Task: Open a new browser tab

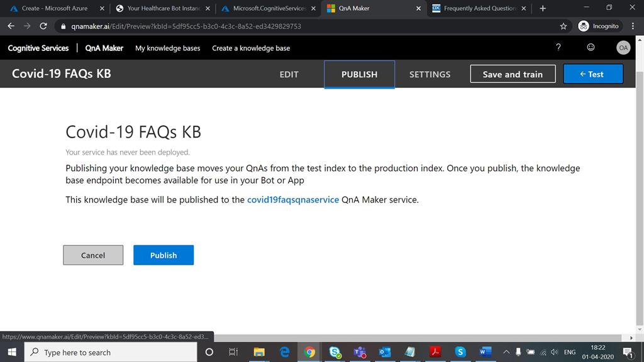Action: 542,9
